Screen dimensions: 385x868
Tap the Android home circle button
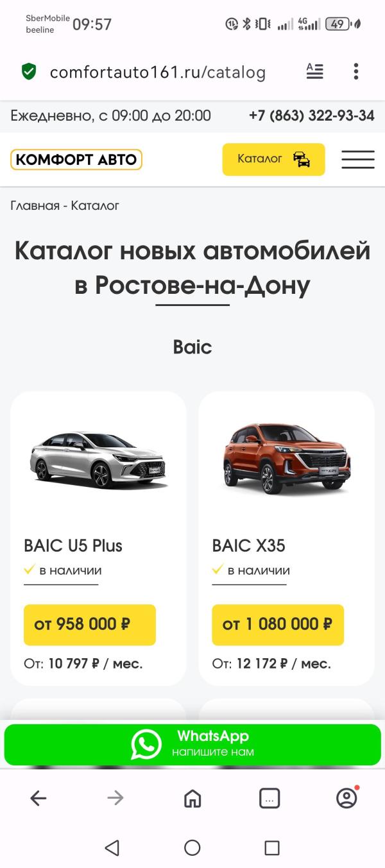pyautogui.click(x=193, y=848)
